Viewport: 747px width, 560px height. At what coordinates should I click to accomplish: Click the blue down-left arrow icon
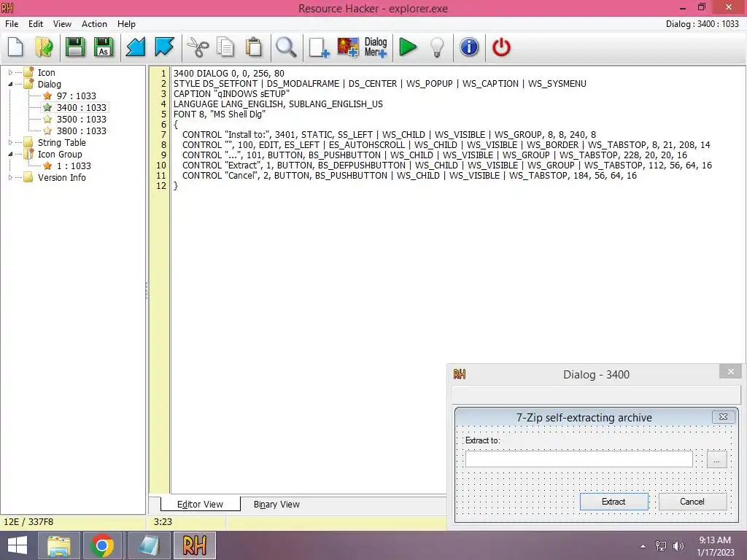[135, 47]
